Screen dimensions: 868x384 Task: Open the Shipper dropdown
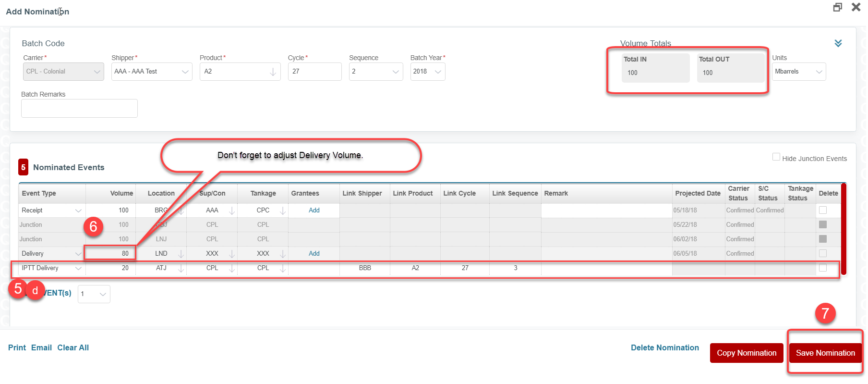tap(185, 72)
